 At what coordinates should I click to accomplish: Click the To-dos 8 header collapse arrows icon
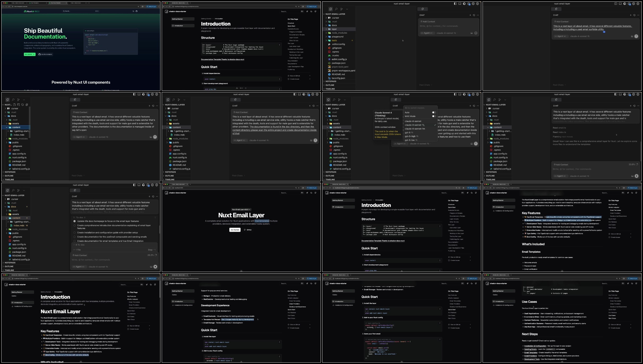155,217
